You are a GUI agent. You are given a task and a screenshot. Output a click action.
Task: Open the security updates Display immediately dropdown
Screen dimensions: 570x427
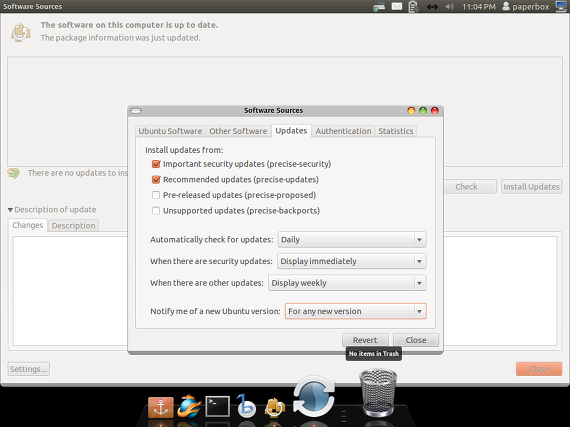(x=352, y=261)
